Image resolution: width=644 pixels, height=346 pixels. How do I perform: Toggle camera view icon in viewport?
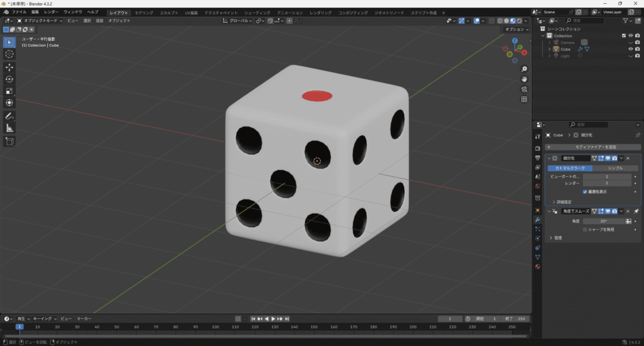[x=524, y=89]
